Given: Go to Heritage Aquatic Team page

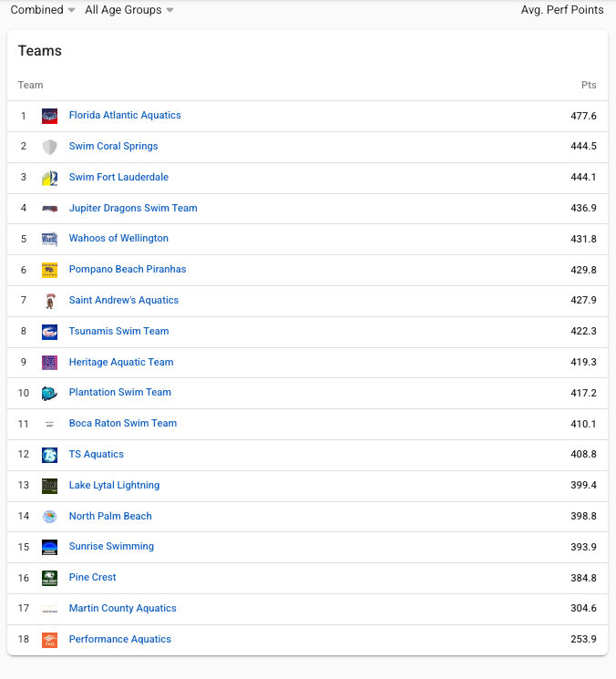Looking at the screenshot, I should point(121,363).
